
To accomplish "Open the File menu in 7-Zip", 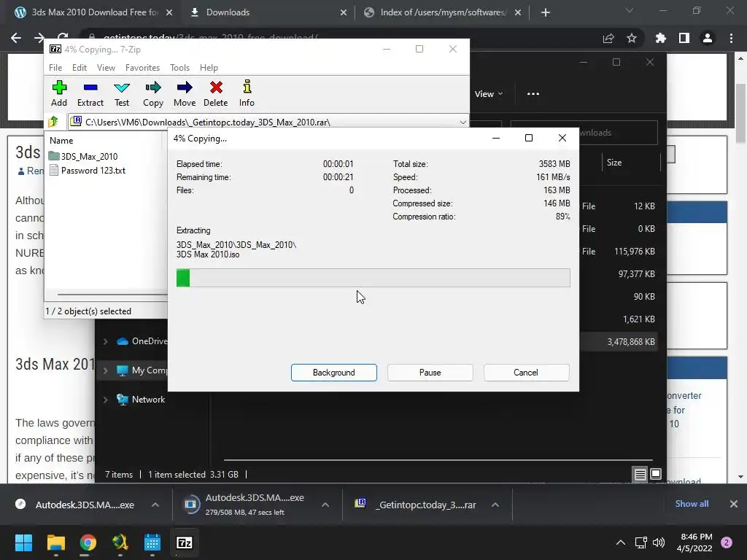I will click(x=55, y=68).
